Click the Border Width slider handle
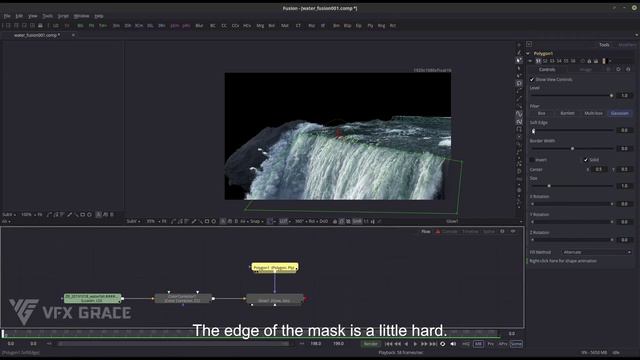 572,149
